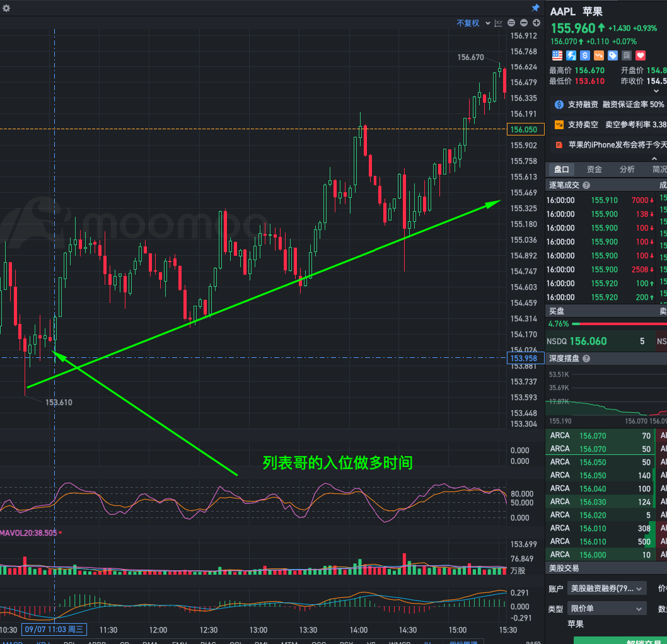Viewport: 667px width, 644px height.
Task: Click the help icon beside 逐笔成交
Action: (586, 185)
